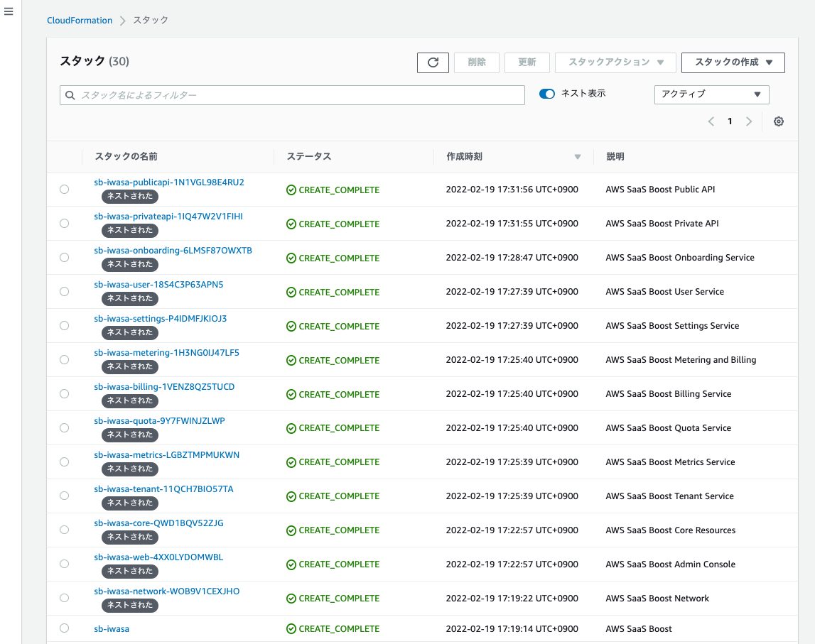Click the スタック breadcrumb item
Screen dimensions: 815x644
click(150, 20)
